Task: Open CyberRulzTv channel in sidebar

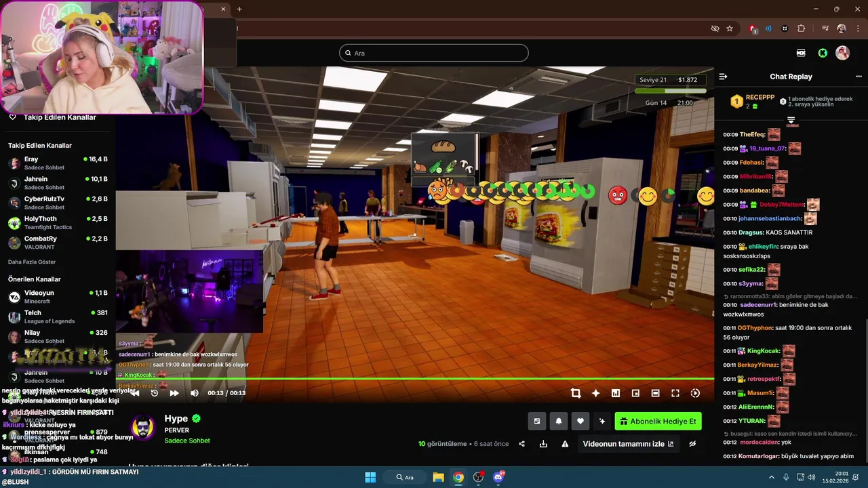Action: (x=58, y=203)
